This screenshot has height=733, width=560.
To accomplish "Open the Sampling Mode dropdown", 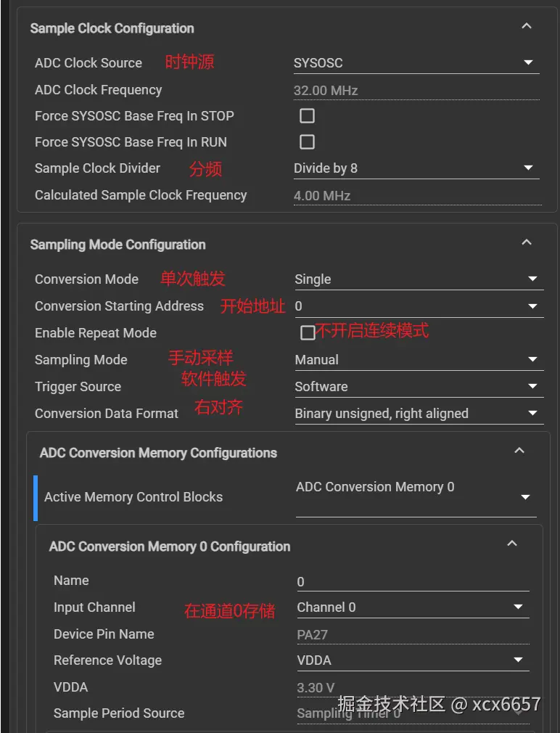I will (x=418, y=360).
